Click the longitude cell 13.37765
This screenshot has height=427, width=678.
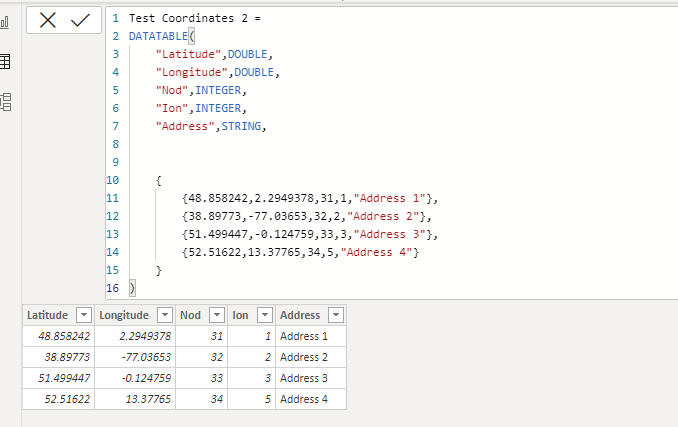(135, 399)
